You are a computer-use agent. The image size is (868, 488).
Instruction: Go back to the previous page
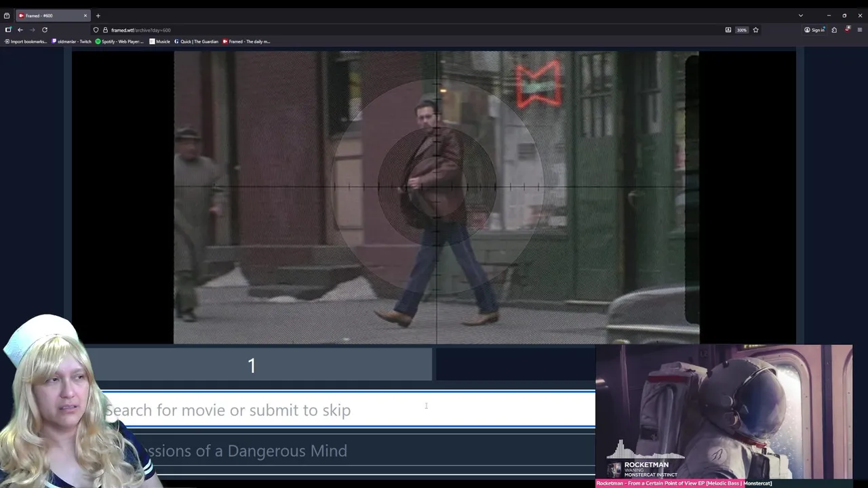tap(20, 30)
